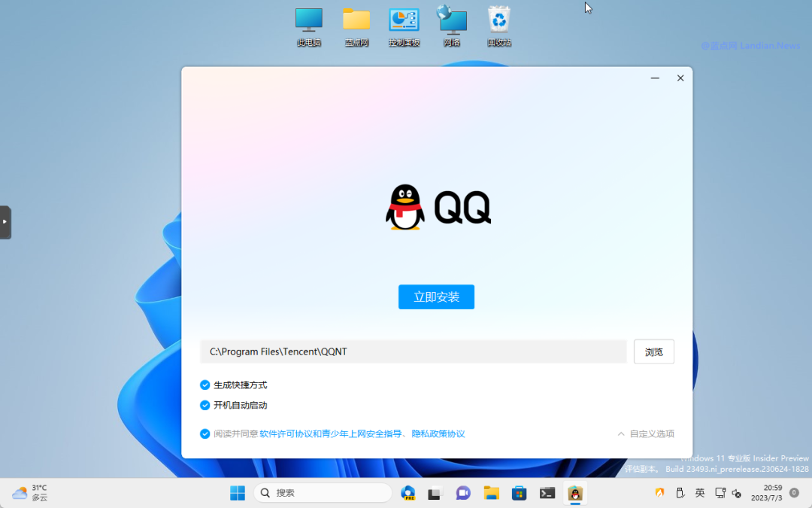Launch Edge PRE browser from taskbar

(408, 493)
